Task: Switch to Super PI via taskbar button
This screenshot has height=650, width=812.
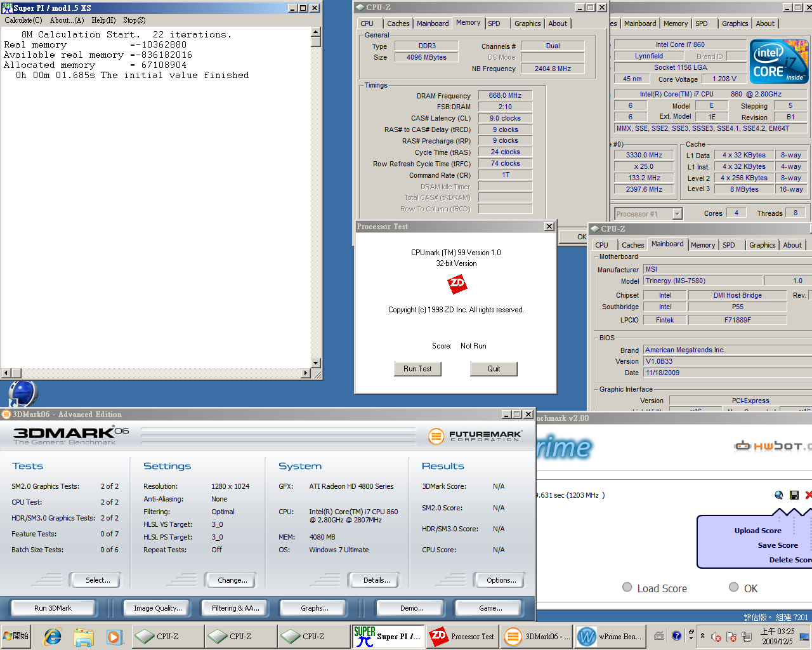Action: click(388, 636)
